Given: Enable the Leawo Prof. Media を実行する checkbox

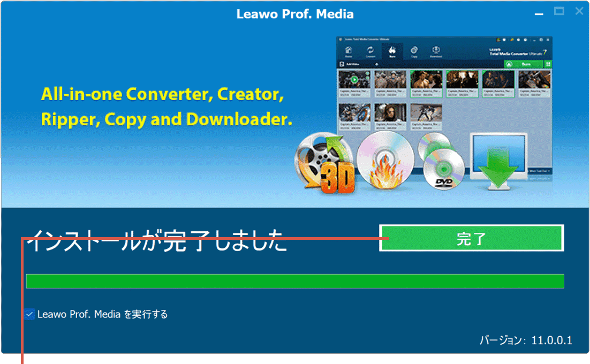Looking at the screenshot, I should coord(29,314).
